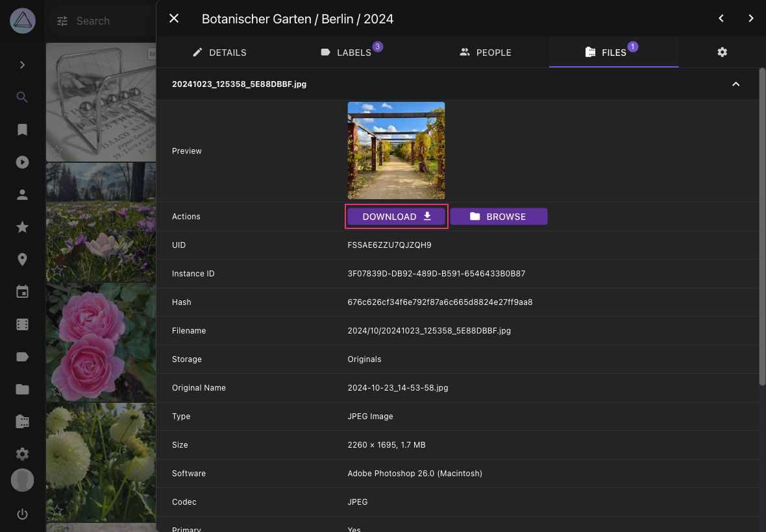Click the photo preview thumbnail
766x532 pixels.
click(396, 150)
